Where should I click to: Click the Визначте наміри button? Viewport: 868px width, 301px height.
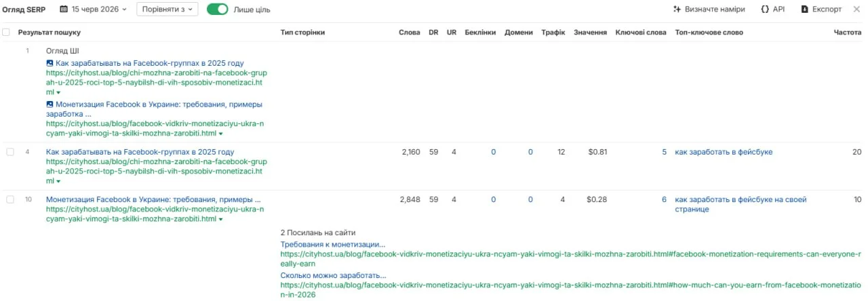coord(709,9)
